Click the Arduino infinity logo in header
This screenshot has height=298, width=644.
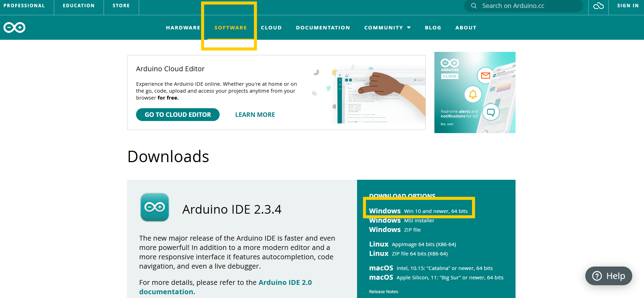[15, 27]
